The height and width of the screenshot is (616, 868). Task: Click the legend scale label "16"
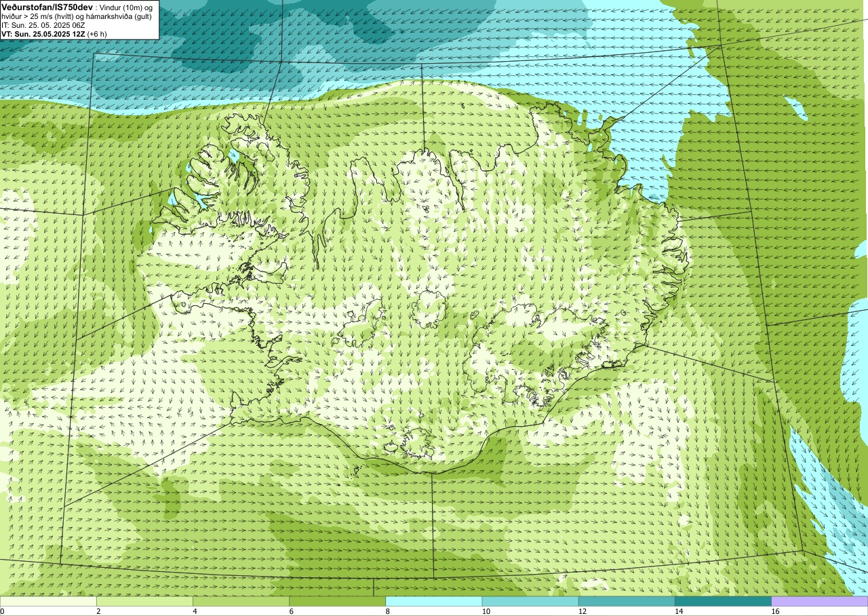(x=775, y=611)
